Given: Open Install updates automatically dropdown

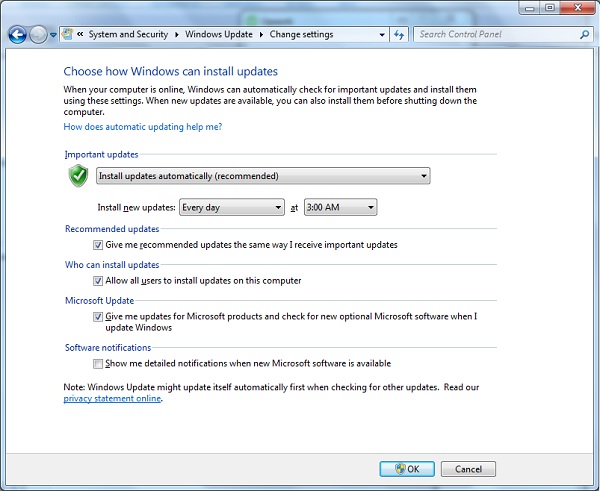Looking at the screenshot, I should coord(263,176).
